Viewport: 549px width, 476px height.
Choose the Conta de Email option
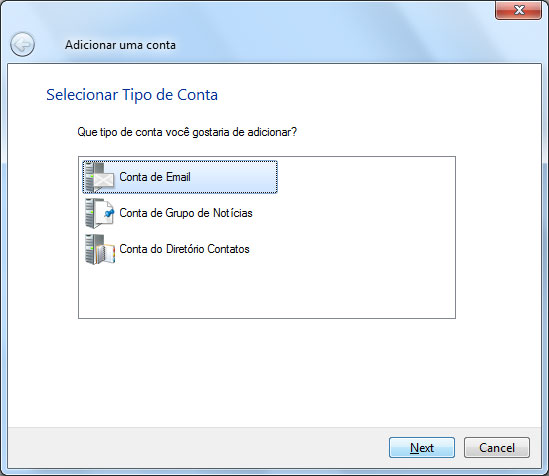tap(180, 177)
